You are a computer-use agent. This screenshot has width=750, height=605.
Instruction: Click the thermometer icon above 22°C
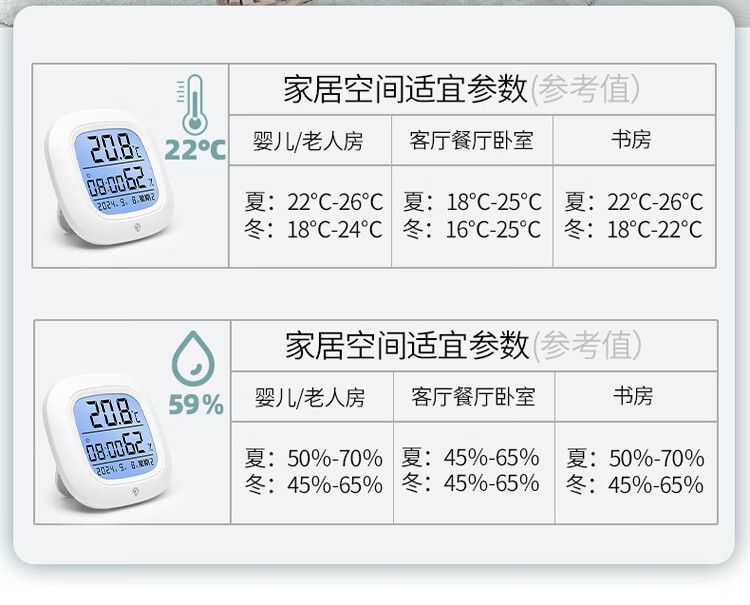tap(194, 104)
